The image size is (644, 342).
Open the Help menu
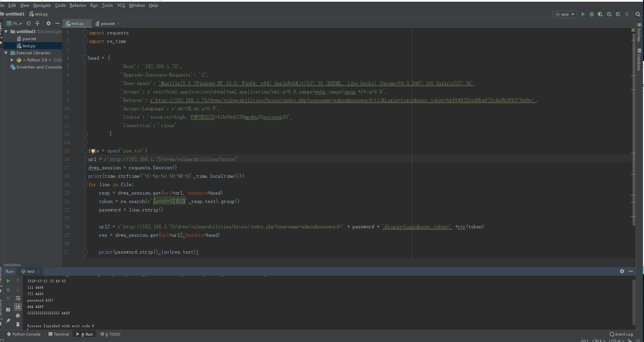153,5
